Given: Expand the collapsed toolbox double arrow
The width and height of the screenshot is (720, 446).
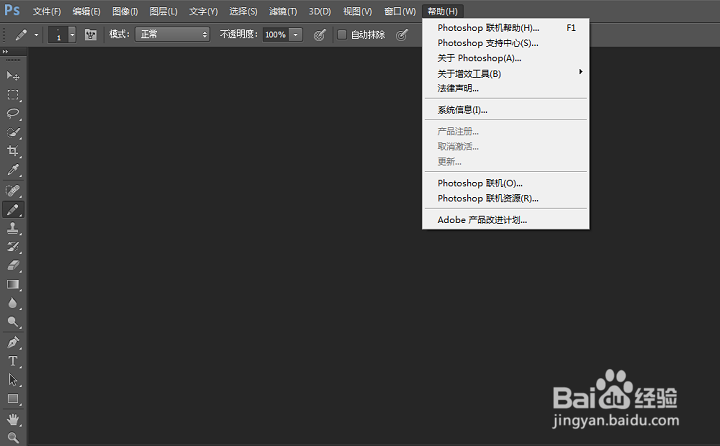Looking at the screenshot, I should (6, 51).
